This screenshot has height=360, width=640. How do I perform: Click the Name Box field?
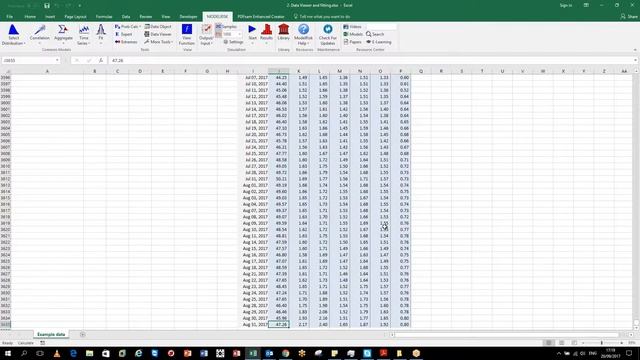[28, 60]
